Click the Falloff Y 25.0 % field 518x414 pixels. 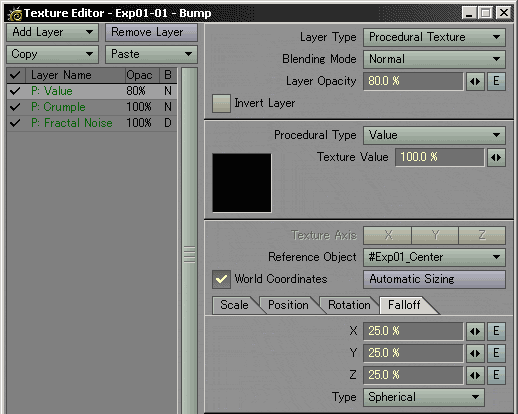pyautogui.click(x=413, y=353)
